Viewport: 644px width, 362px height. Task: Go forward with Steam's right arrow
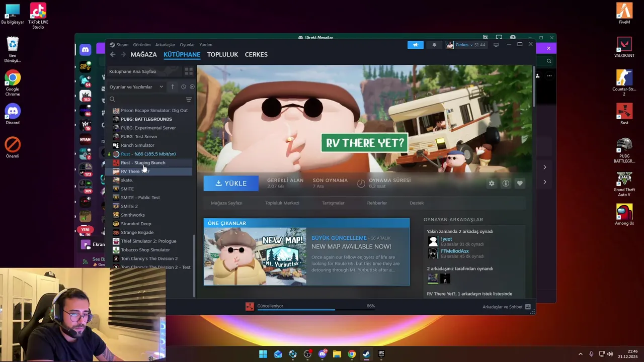tap(123, 54)
